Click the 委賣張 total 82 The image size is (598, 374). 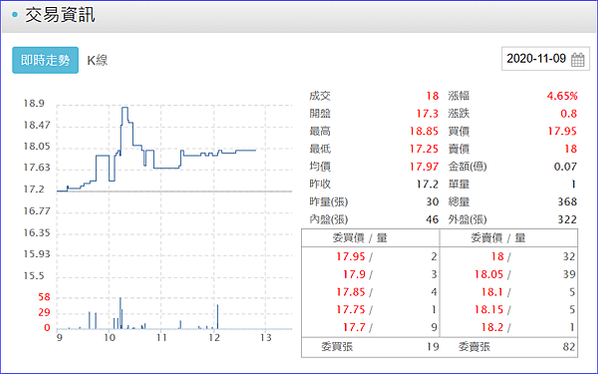point(569,347)
